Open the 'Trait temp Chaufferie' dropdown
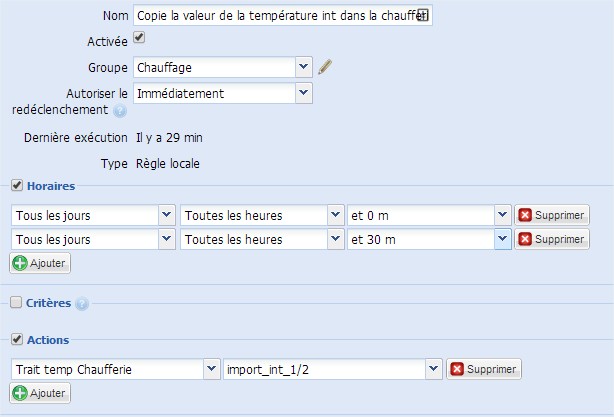The height and width of the screenshot is (417, 614). click(x=211, y=370)
